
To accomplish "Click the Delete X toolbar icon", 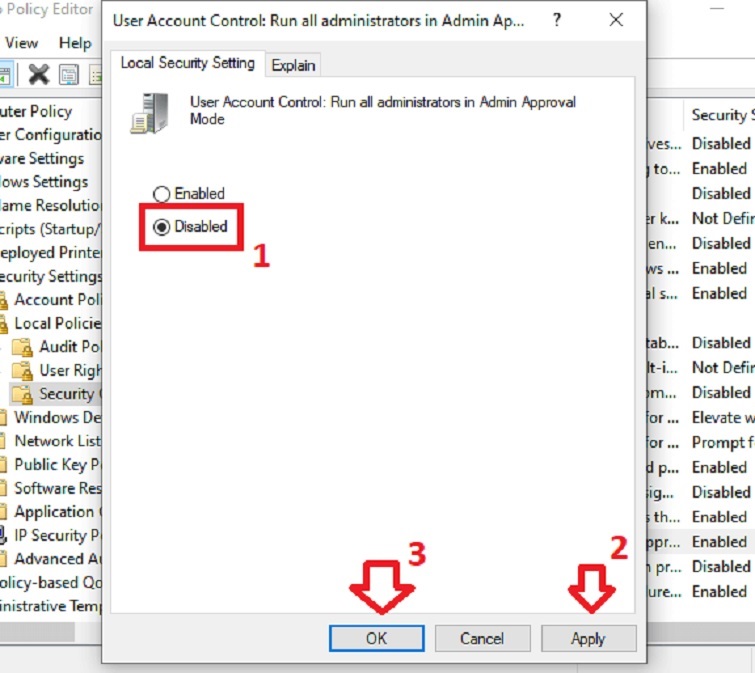I will pos(39,75).
